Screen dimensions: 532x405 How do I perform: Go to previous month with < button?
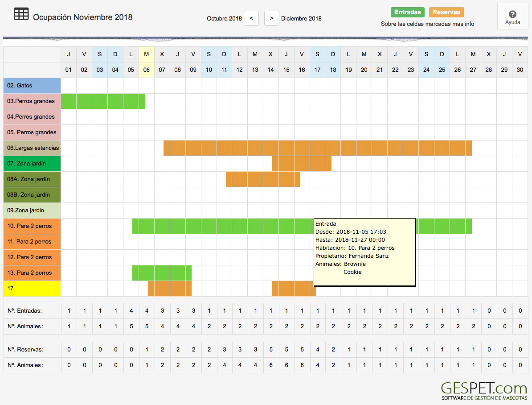(251, 18)
